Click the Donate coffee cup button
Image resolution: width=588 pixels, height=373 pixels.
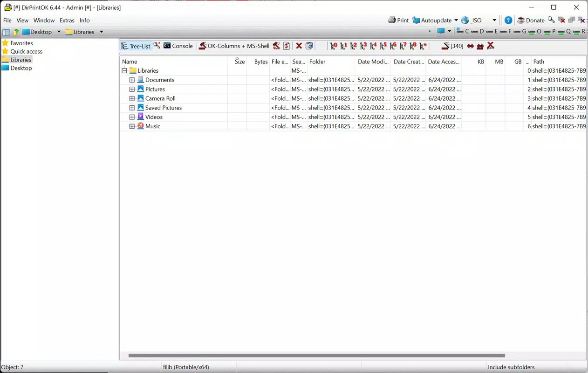tap(531, 20)
